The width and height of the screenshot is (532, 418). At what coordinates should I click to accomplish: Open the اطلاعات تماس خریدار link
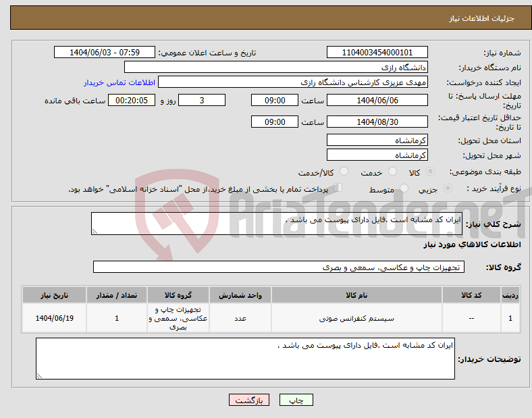coord(119,82)
